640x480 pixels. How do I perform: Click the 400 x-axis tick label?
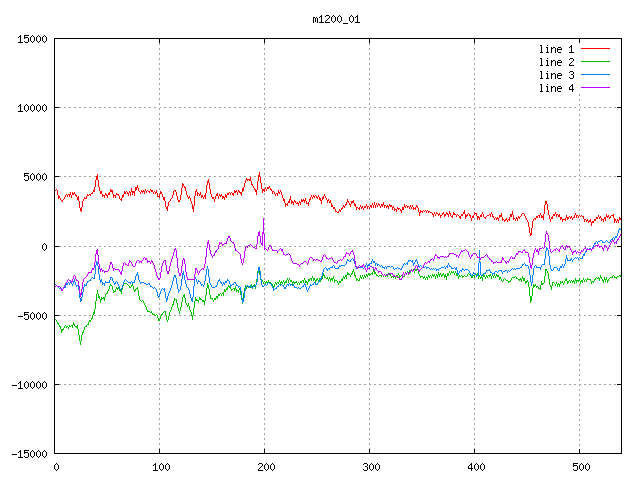pos(474,467)
